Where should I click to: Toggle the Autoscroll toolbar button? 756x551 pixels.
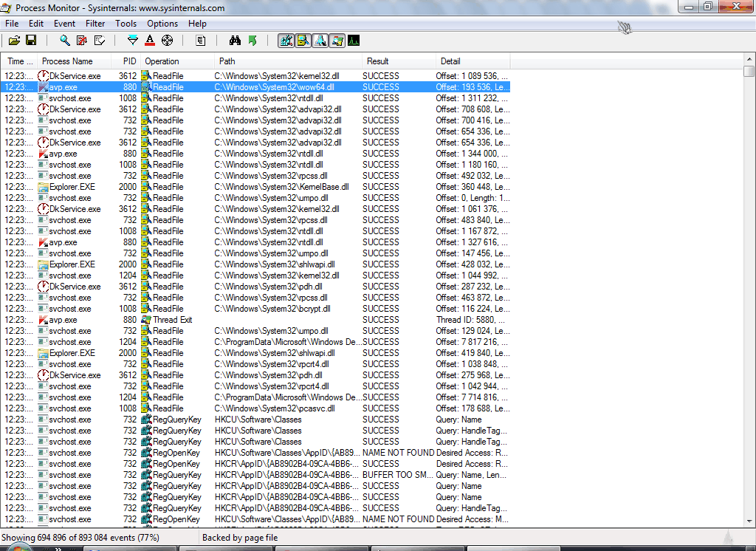pos(82,41)
